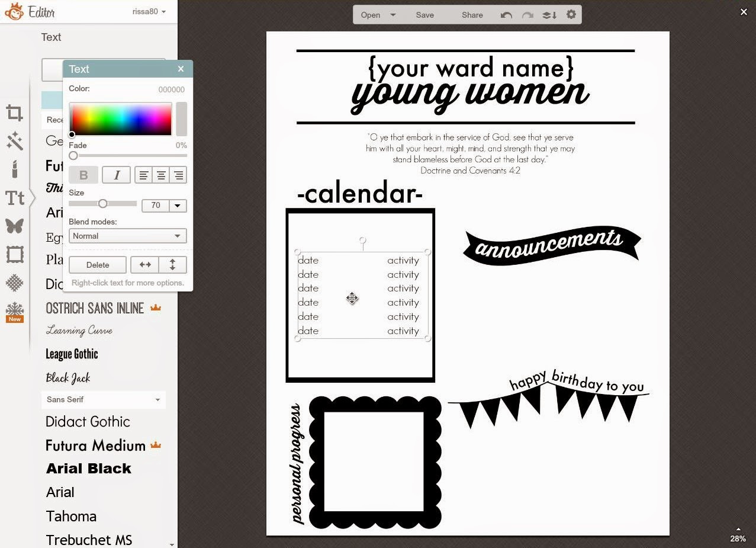Click the Fade slider handle
The image size is (756, 548).
(x=73, y=156)
